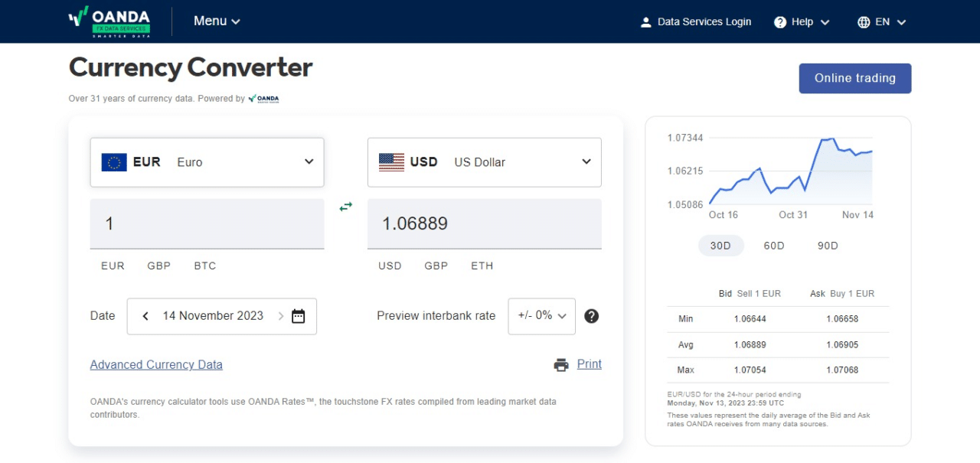Click the Data Services Login person icon
This screenshot has width=980, height=463.
[645, 22]
